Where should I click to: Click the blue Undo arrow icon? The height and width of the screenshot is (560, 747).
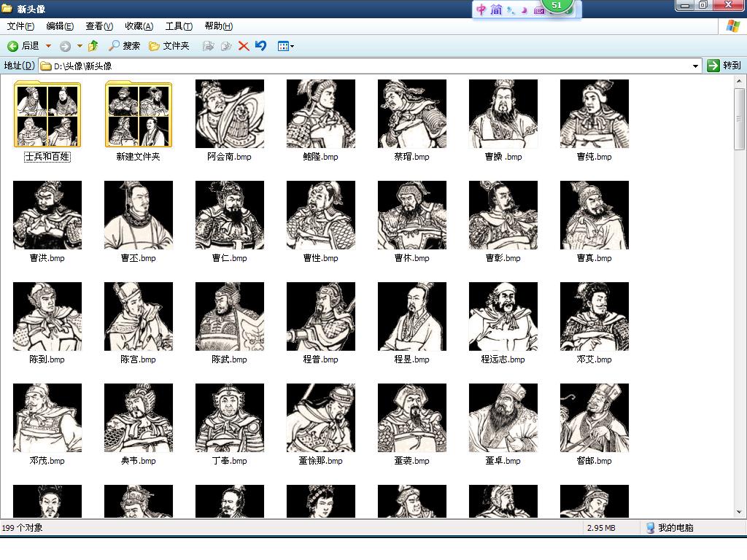tap(260, 46)
